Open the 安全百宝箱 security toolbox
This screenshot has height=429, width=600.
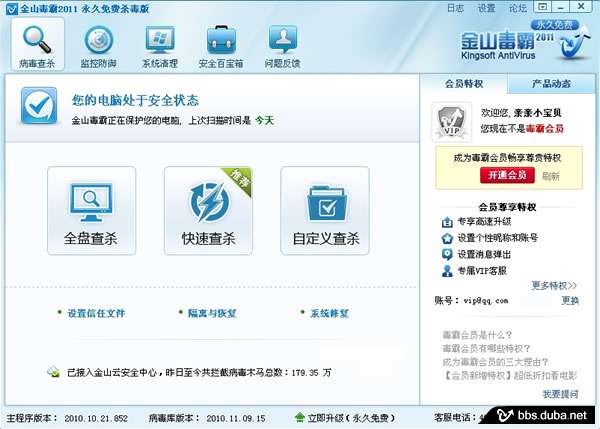click(222, 46)
